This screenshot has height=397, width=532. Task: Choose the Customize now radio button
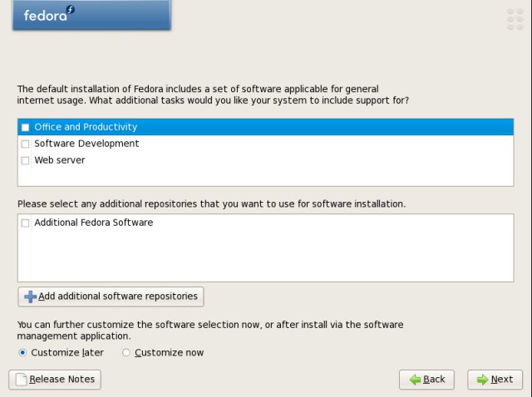tap(126, 353)
